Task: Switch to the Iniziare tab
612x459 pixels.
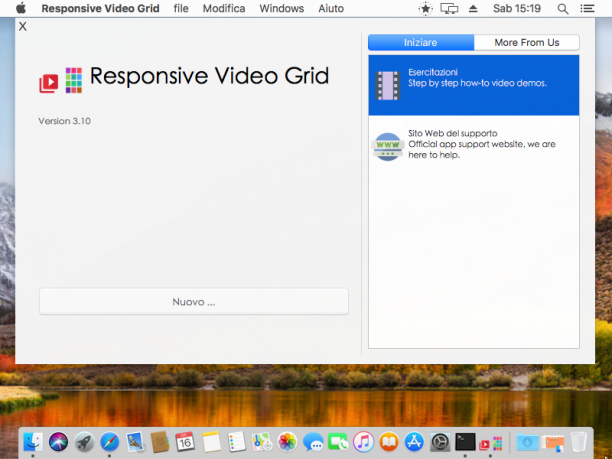Action: click(421, 42)
